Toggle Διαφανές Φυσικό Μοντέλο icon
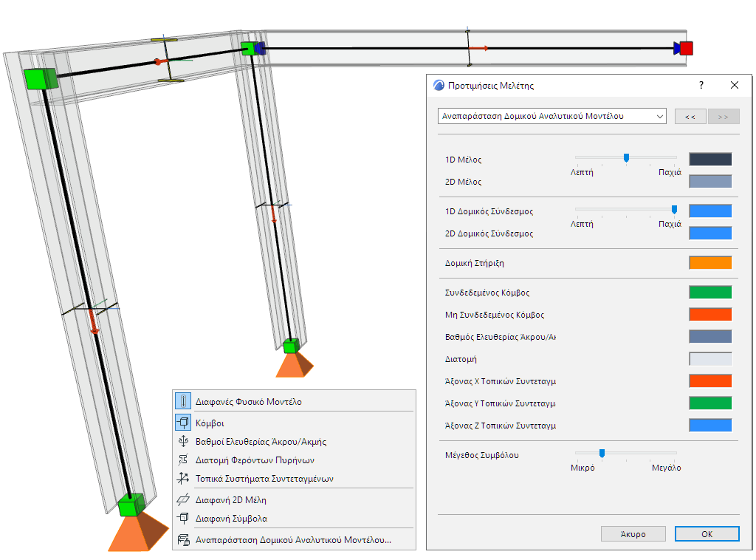756x560 pixels. pos(183,401)
